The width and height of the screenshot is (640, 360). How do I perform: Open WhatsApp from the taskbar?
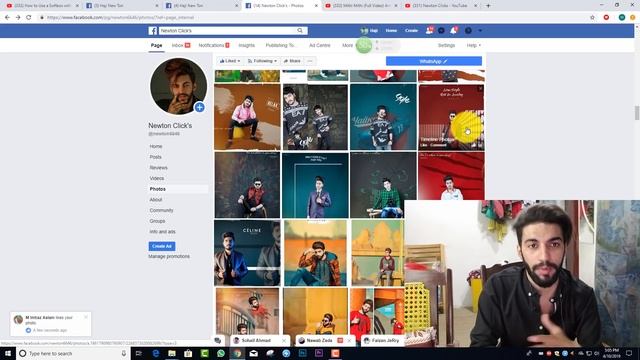(221, 353)
